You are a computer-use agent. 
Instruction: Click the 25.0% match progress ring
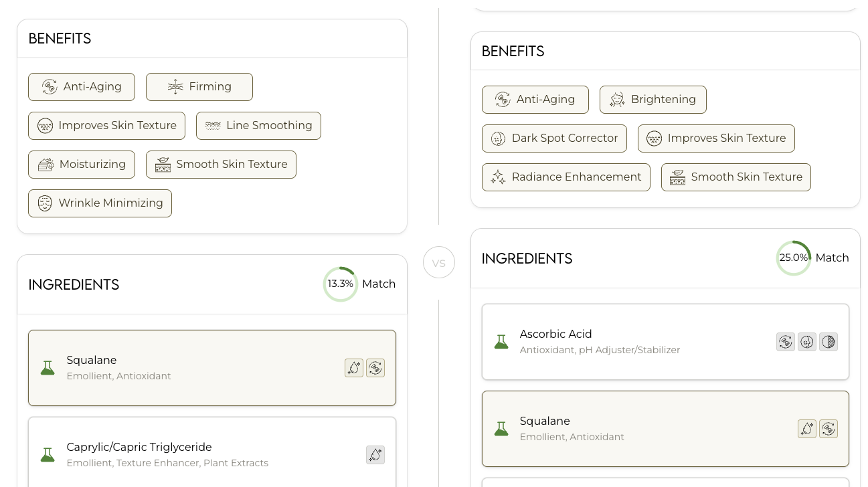point(794,258)
